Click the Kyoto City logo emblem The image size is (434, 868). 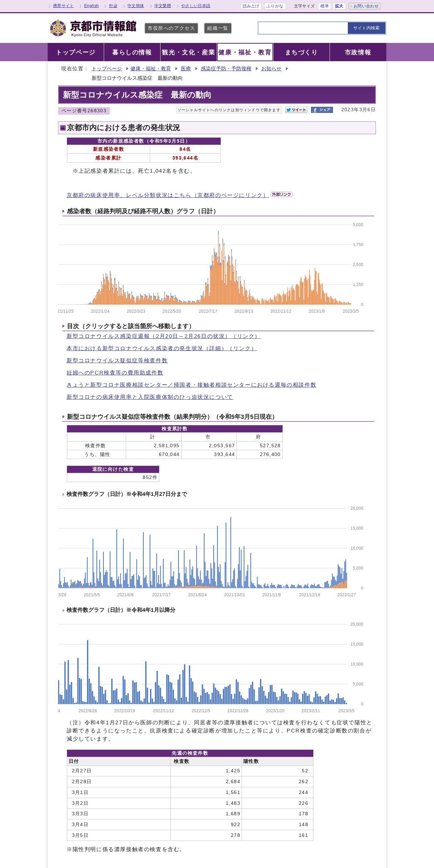(x=58, y=28)
